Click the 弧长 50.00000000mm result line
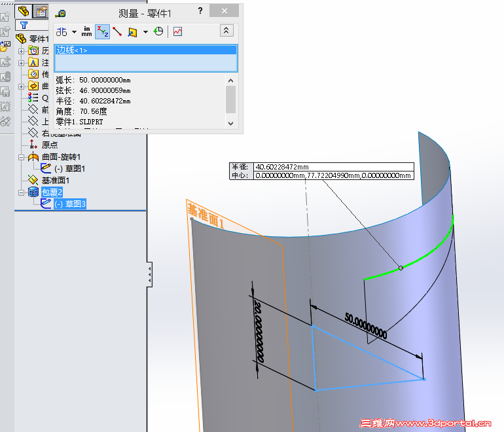The image size is (504, 432). tap(93, 80)
